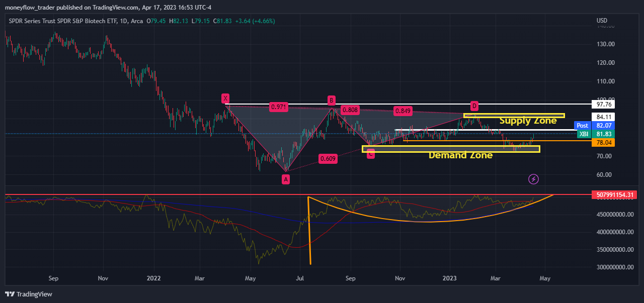Click the 60.00 price axis label
This screenshot has height=303, width=644.
(604, 175)
